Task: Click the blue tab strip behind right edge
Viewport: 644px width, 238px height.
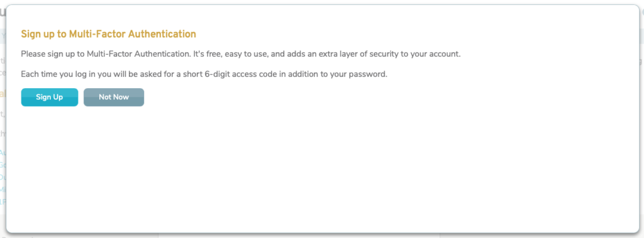Action: [641, 36]
